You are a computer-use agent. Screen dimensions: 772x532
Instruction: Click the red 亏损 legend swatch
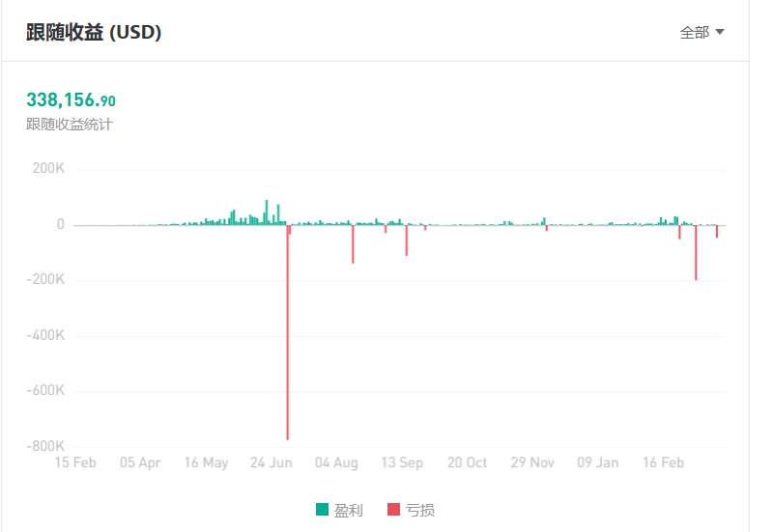pos(393,510)
